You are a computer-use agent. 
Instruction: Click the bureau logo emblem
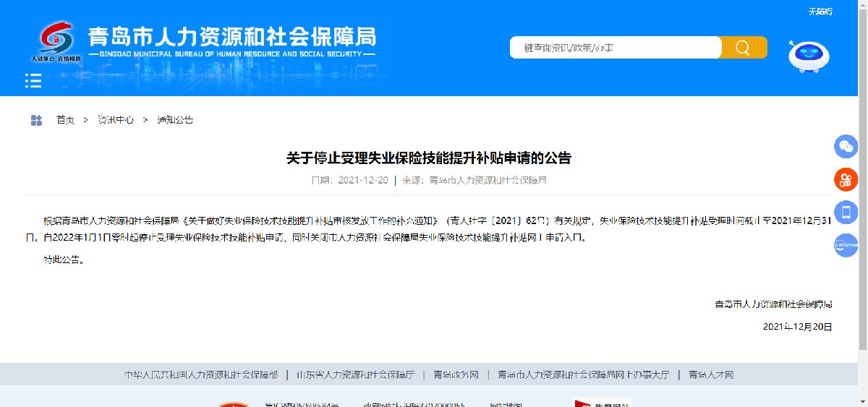(56, 40)
